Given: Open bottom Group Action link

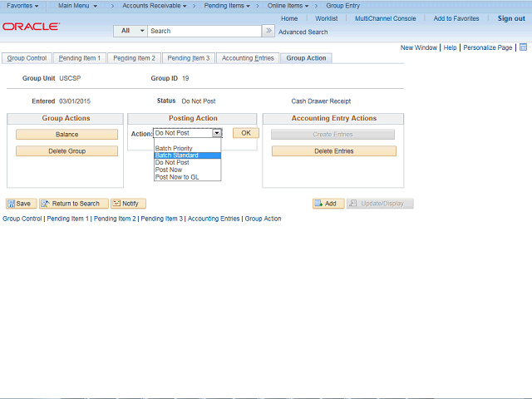Looking at the screenshot, I should point(263,219).
